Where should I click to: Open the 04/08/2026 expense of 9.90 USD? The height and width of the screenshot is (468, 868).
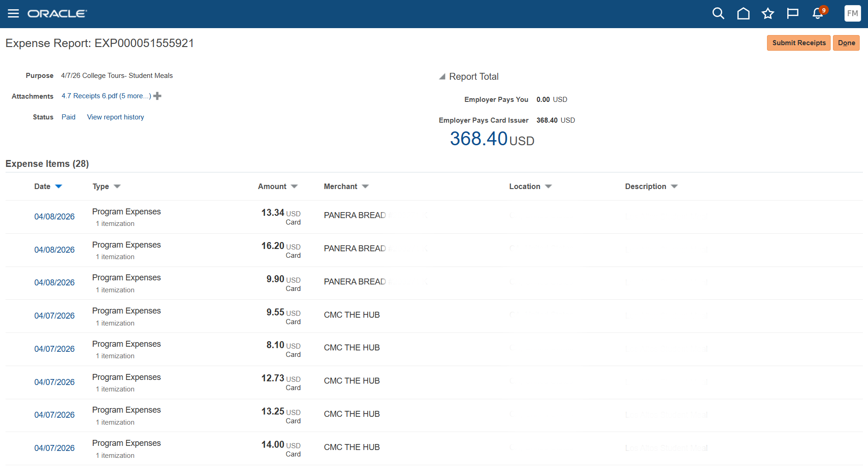point(54,283)
